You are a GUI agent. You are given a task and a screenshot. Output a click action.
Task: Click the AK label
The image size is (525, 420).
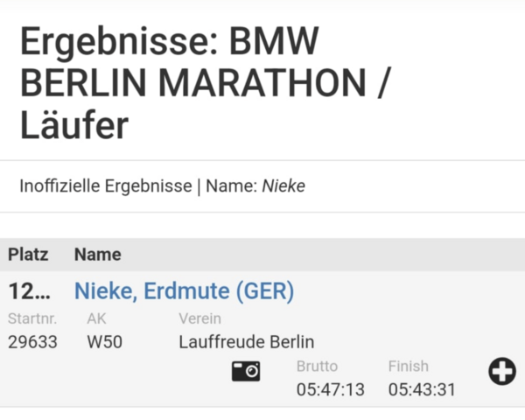(96, 318)
